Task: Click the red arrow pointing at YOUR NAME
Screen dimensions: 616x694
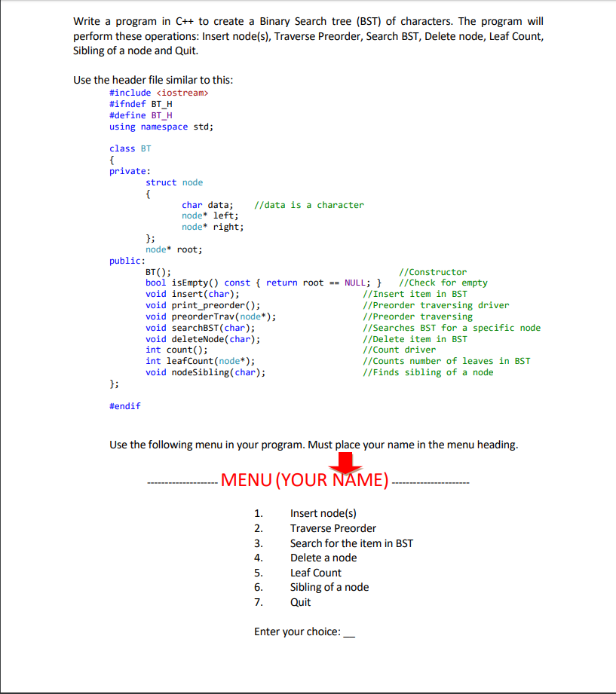Action: [x=344, y=461]
